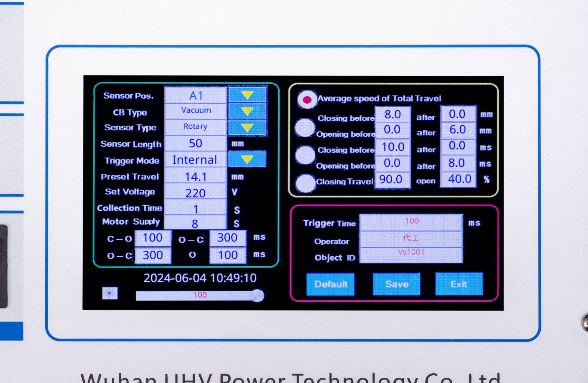Edit Closing before mm value 8.0
Screen dimensions: 588x383
(393, 114)
